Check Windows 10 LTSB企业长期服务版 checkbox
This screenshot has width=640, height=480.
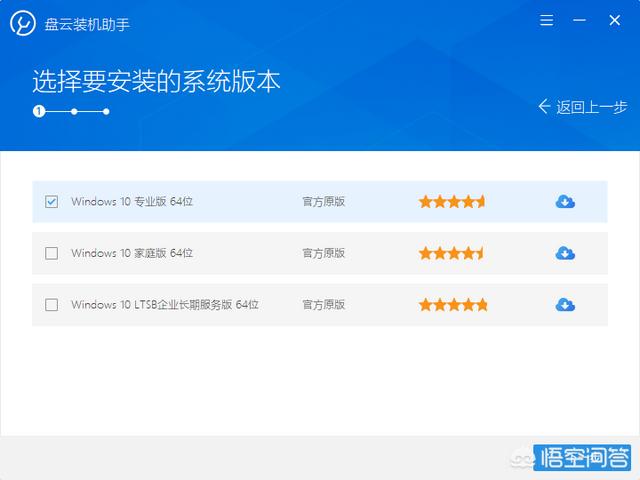pos(51,304)
